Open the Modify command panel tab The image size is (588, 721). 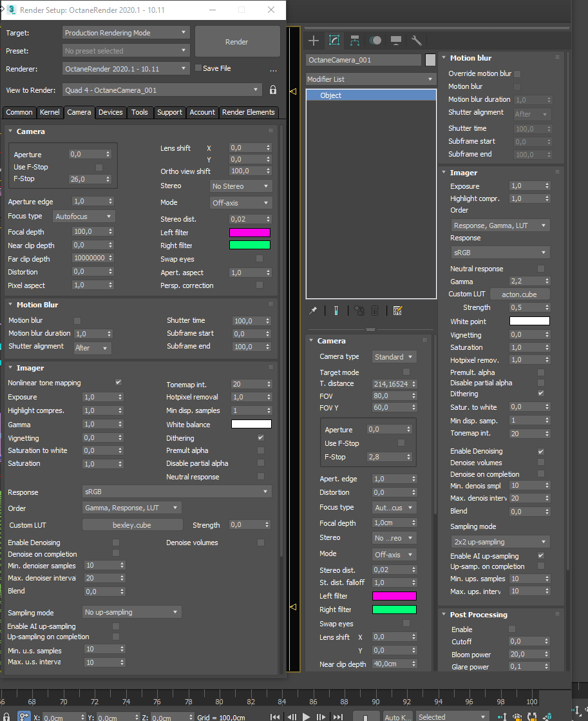tap(334, 41)
